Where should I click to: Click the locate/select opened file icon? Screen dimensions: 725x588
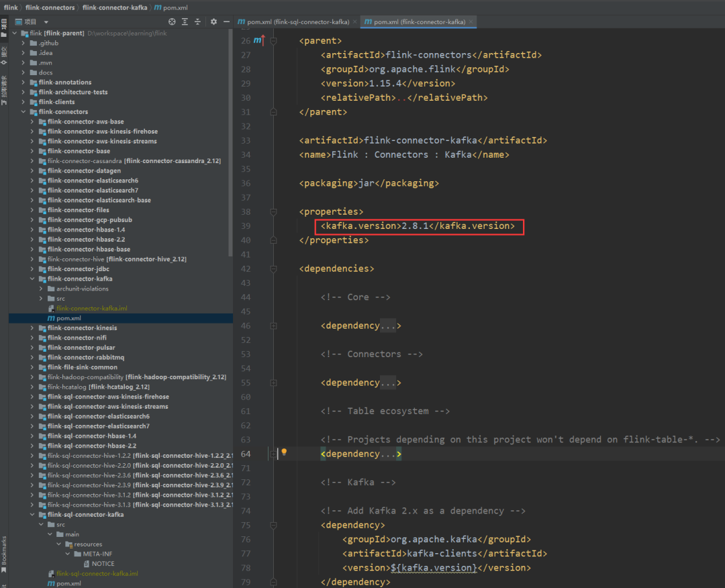(172, 21)
